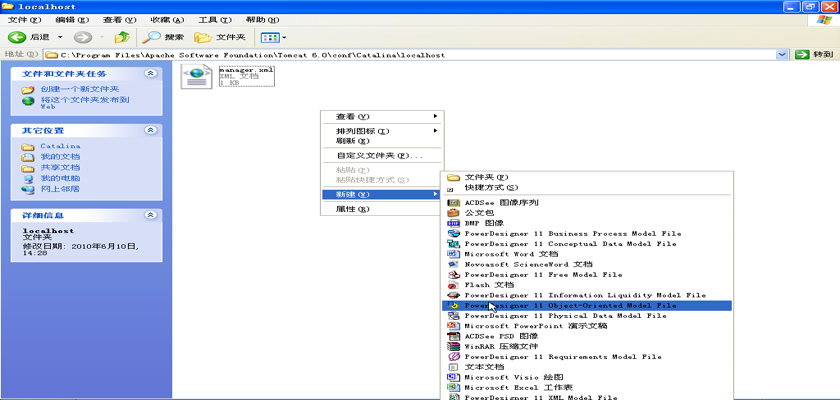Click the WinRAR 压缩文件 icon

click(x=454, y=346)
